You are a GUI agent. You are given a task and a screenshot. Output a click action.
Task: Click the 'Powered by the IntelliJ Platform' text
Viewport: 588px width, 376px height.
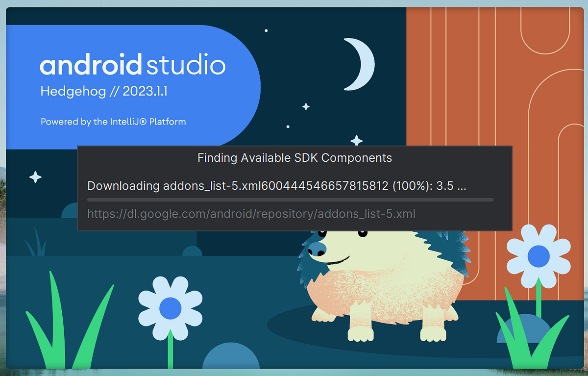113,122
